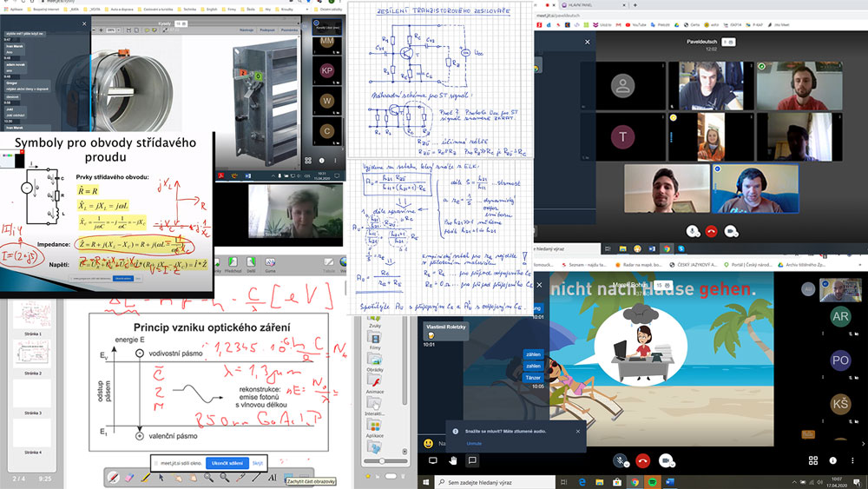Toggle tile view in the damper-photo meeting
The height and width of the screenshot is (489, 868).
tap(308, 161)
